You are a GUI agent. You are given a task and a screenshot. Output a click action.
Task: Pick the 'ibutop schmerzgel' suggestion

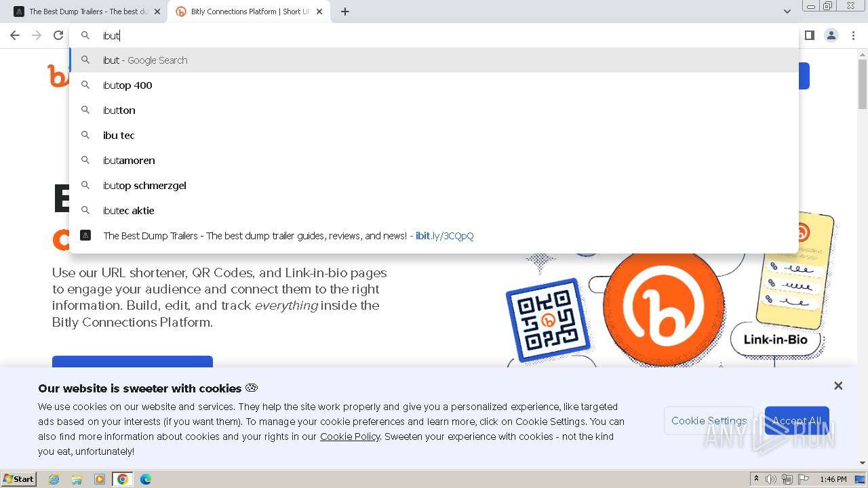click(434, 186)
